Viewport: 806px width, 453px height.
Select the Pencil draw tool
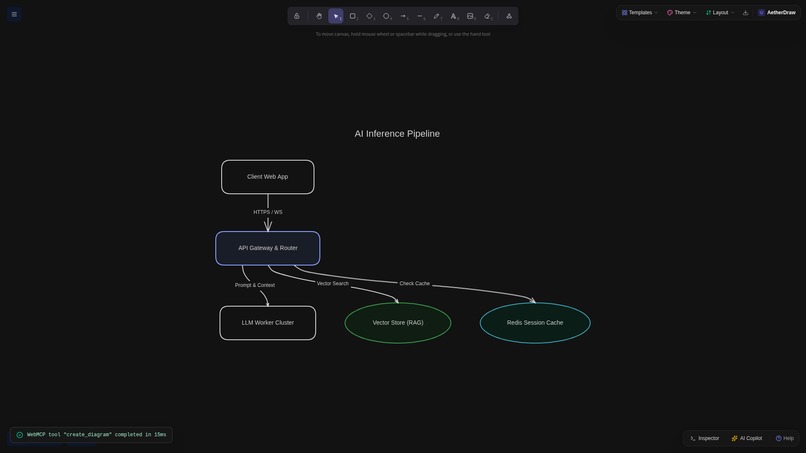point(437,16)
